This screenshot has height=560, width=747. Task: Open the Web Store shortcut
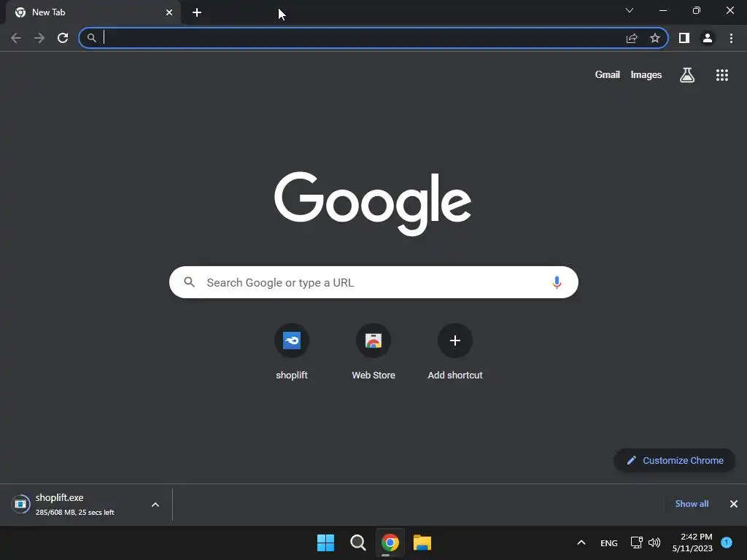click(373, 352)
